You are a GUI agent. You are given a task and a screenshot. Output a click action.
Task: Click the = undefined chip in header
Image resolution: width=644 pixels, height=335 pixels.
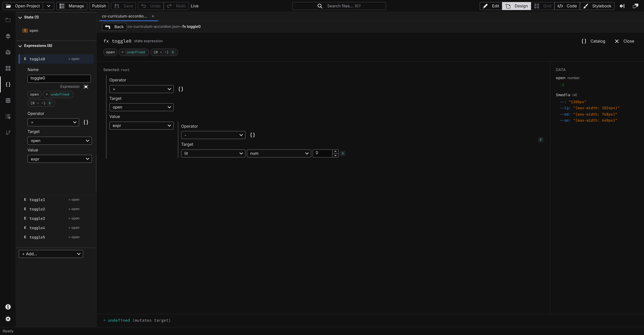tap(134, 52)
